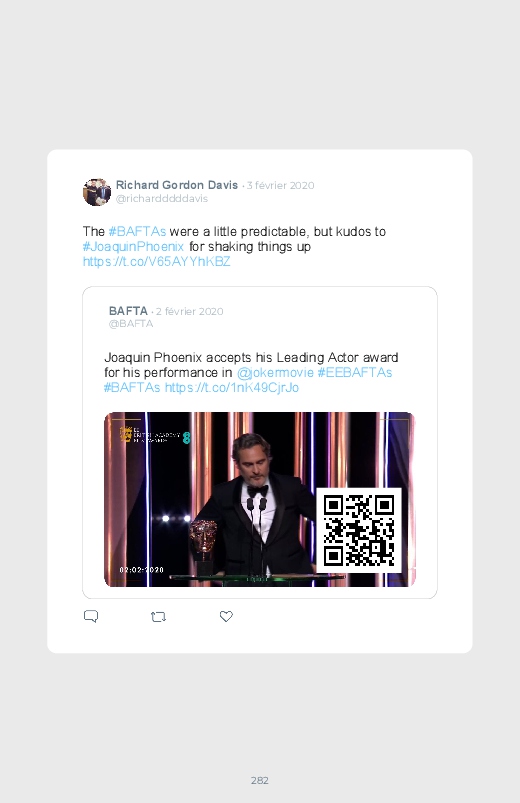Viewport: 520px width, 803px height.
Task: Click the Richard Gordon Davis name
Action: point(177,185)
